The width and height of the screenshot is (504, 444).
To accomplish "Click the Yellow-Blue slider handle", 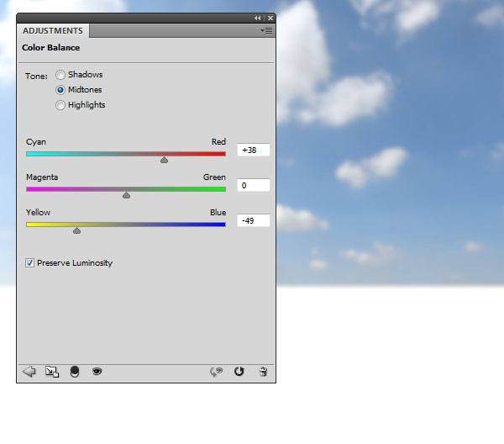I will coord(76,230).
